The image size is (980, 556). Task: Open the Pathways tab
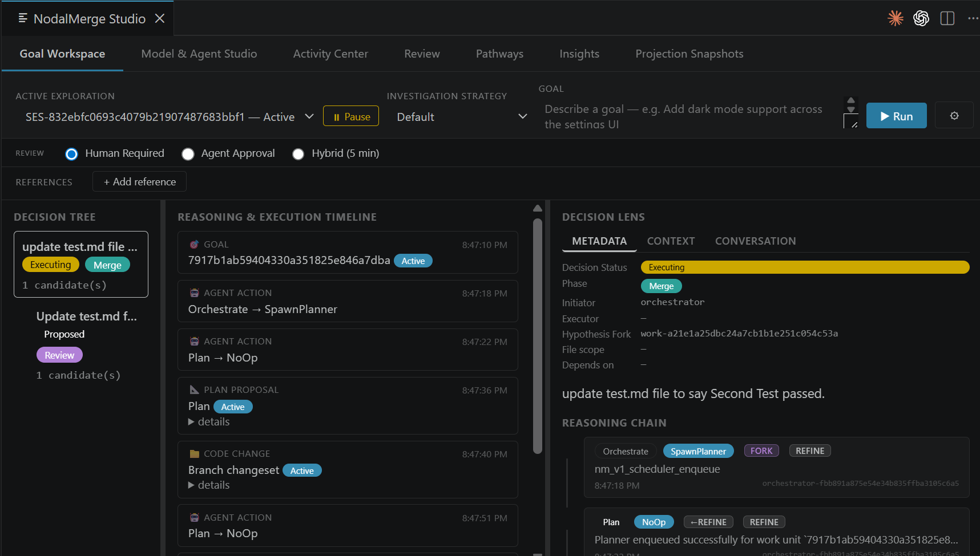coord(499,54)
